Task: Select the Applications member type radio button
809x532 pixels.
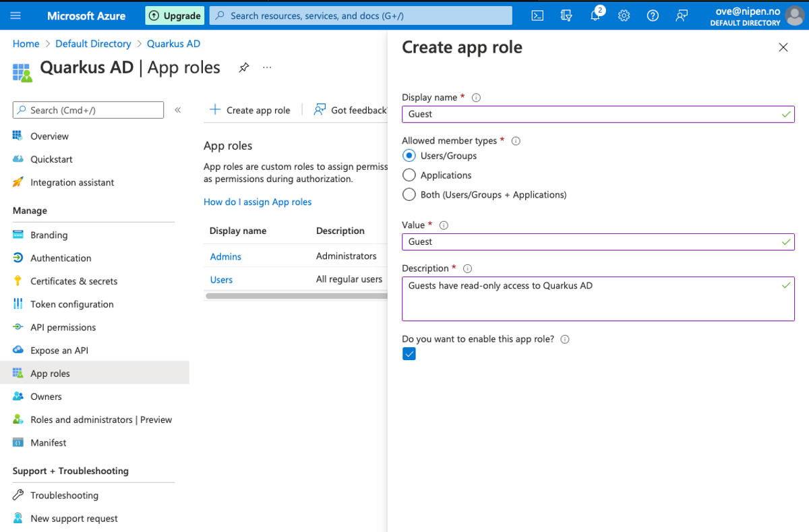Action: [x=409, y=175]
